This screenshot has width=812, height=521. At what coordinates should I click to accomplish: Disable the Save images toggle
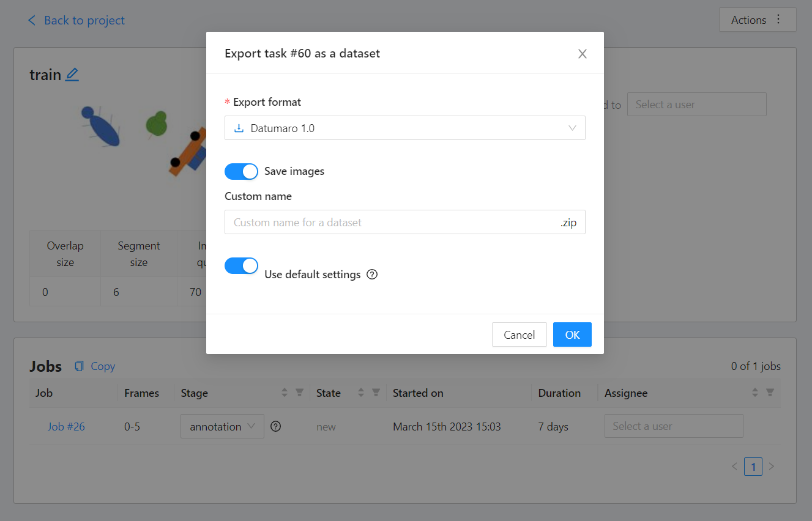point(241,171)
